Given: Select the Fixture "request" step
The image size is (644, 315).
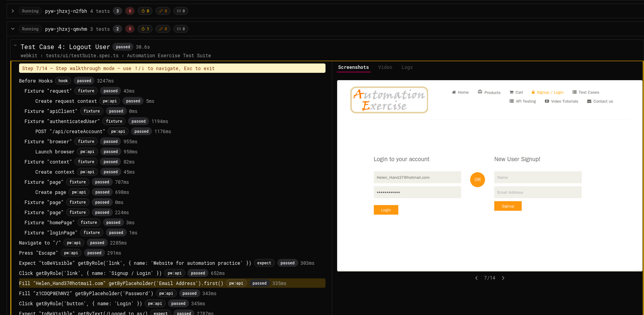Looking at the screenshot, I should pos(172,91).
